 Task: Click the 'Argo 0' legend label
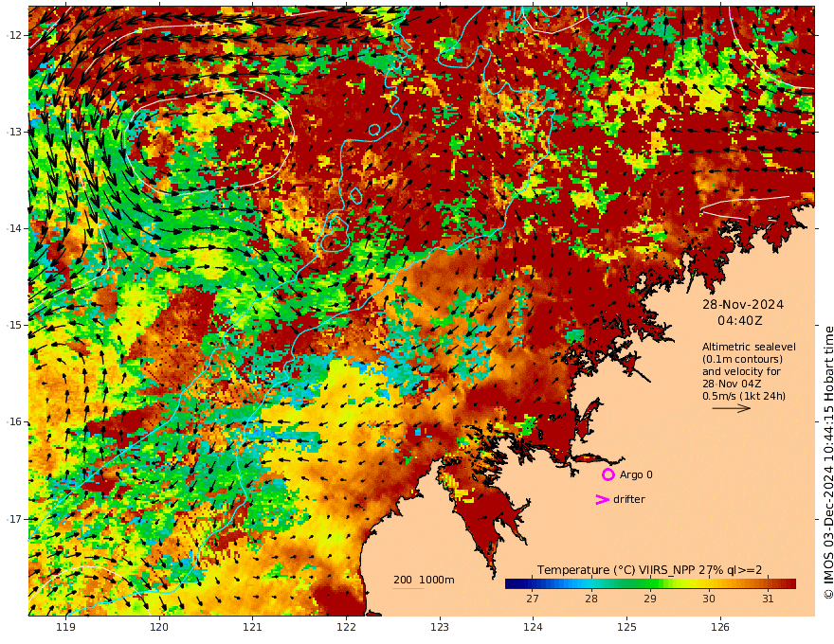636,474
